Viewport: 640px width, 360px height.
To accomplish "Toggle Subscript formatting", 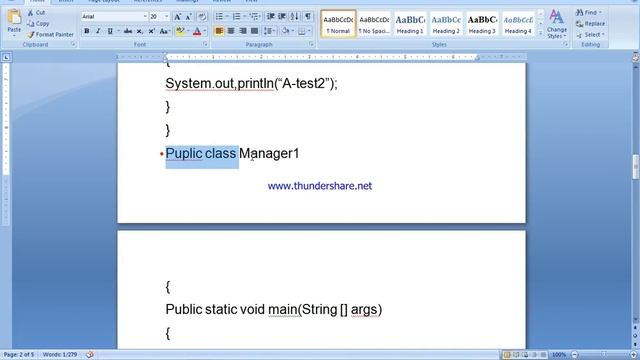I will (x=140, y=31).
